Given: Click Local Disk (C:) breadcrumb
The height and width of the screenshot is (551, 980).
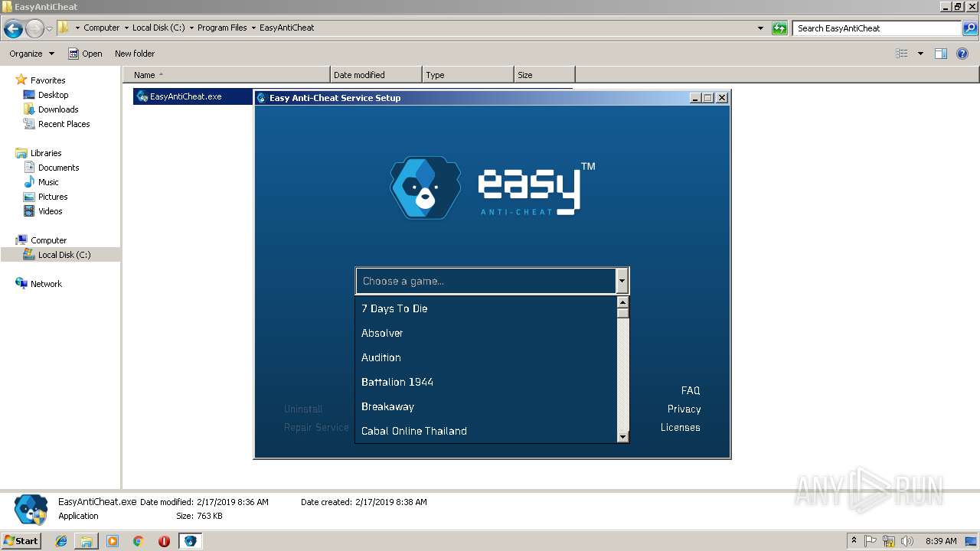Looking at the screenshot, I should point(158,28).
